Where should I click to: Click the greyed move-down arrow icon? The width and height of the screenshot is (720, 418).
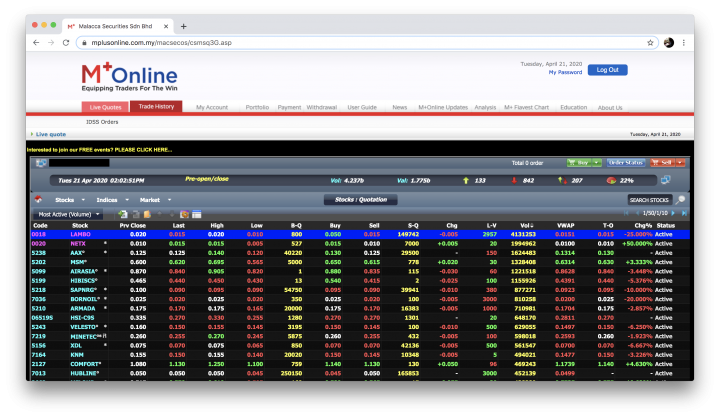[x=172, y=214]
